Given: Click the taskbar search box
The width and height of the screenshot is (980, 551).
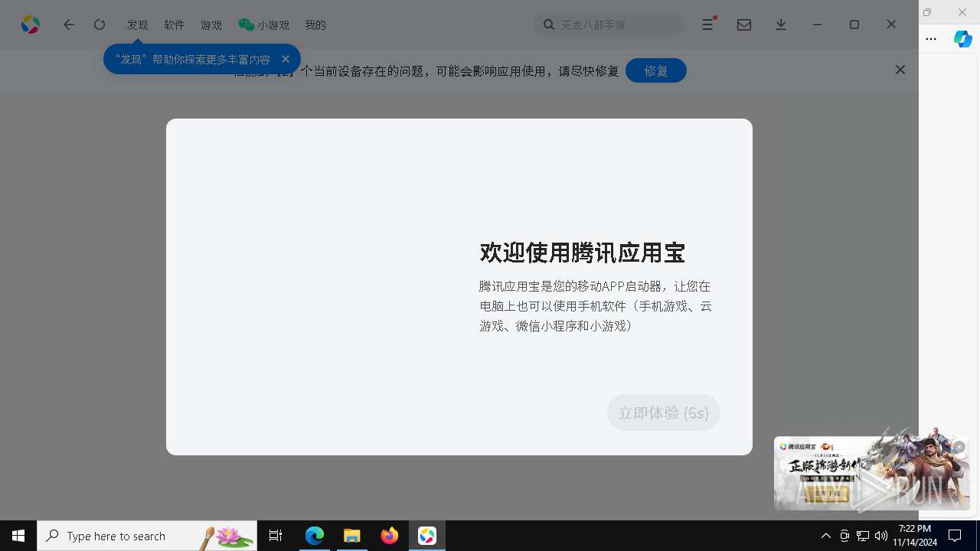Looking at the screenshot, I should click(x=147, y=536).
